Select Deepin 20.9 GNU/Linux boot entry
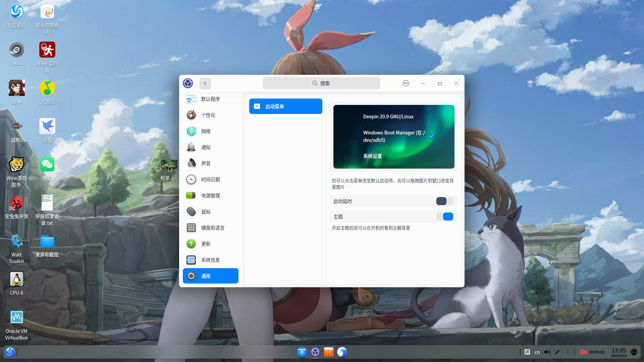The image size is (644, 362). tap(388, 116)
